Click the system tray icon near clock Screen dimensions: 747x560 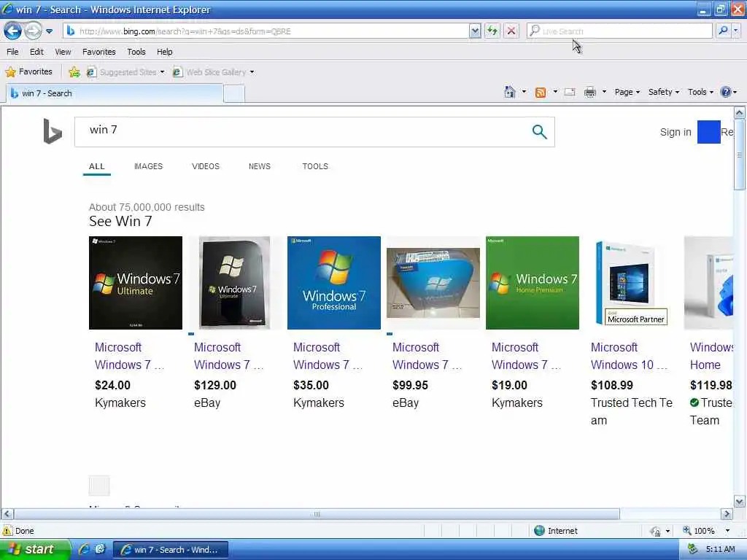pos(693,549)
